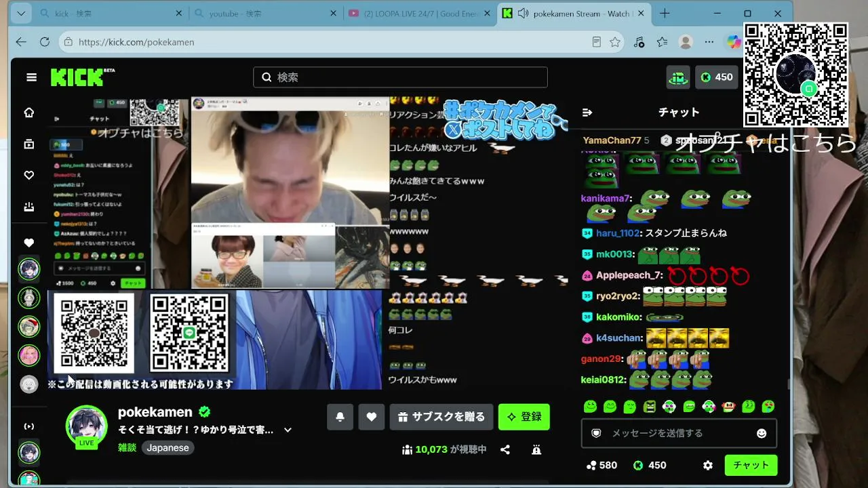868x488 pixels.
Task: Follow pokekamen with the heart button
Action: [371, 417]
